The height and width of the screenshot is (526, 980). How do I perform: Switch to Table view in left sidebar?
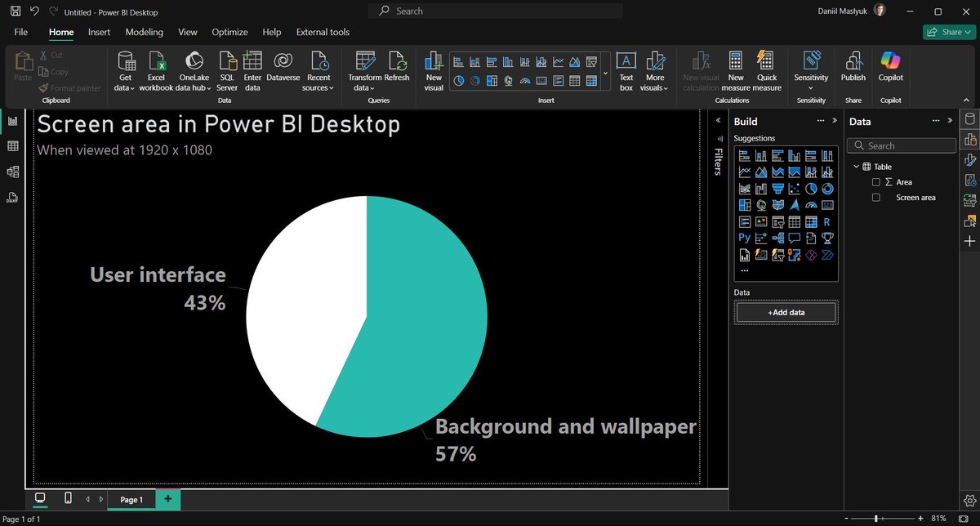(x=12, y=146)
